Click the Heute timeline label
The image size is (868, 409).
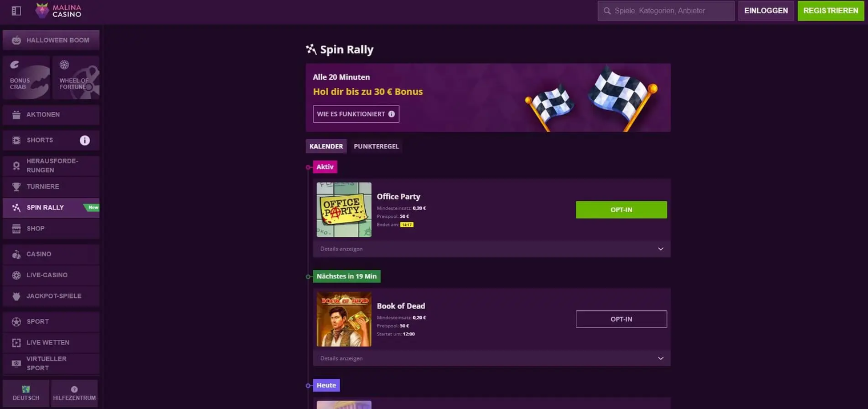(326, 386)
